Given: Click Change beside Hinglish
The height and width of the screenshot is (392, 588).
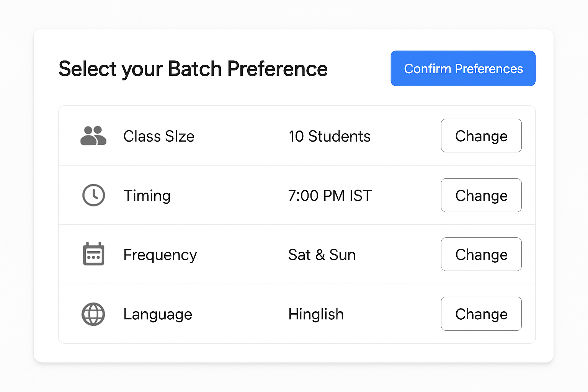Looking at the screenshot, I should 481,314.
